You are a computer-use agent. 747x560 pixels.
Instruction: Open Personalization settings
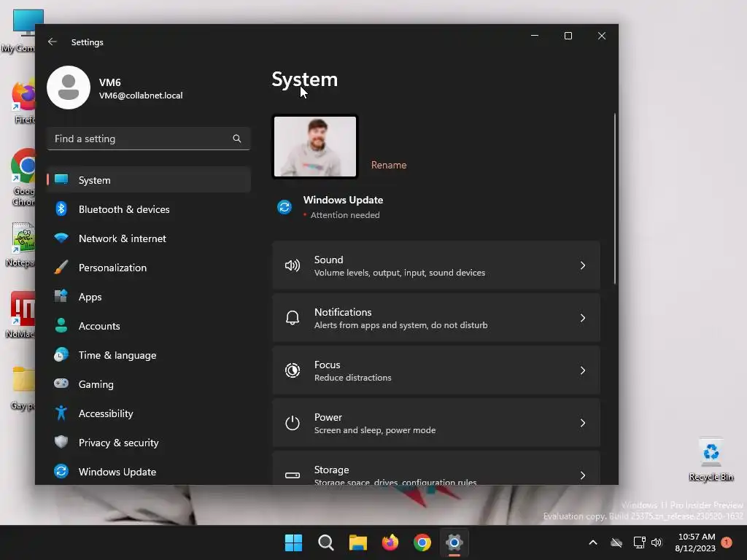click(149, 268)
